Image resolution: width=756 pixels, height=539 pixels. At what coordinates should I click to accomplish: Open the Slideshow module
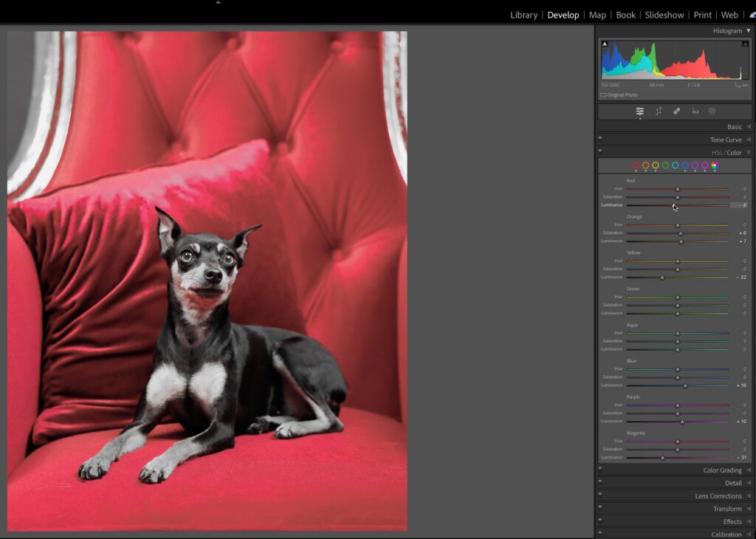click(x=664, y=15)
